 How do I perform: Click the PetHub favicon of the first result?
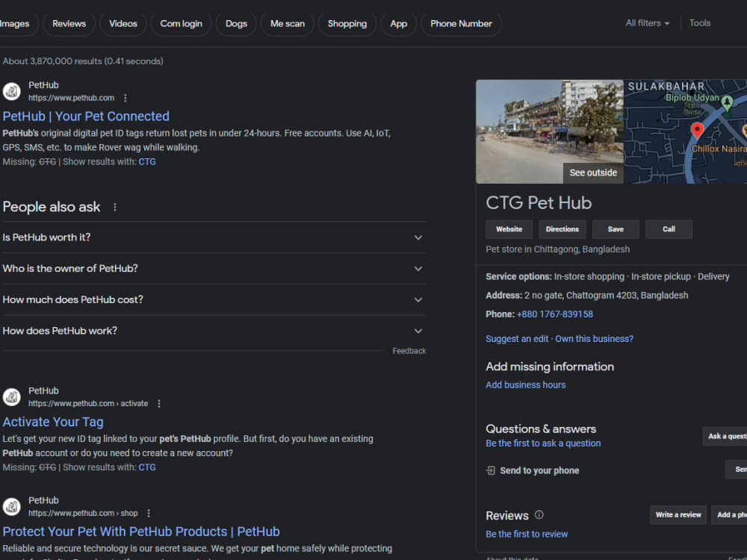tap(12, 91)
